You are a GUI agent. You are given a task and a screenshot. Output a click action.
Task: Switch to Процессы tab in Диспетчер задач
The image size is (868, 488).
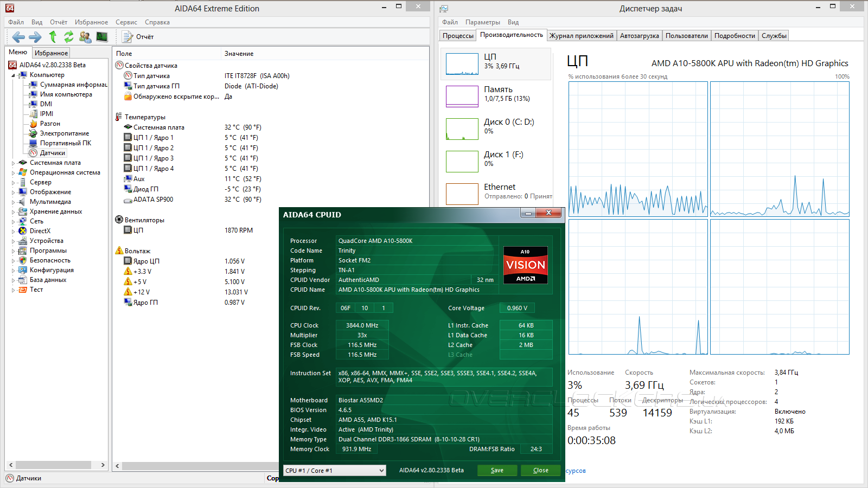click(x=458, y=36)
